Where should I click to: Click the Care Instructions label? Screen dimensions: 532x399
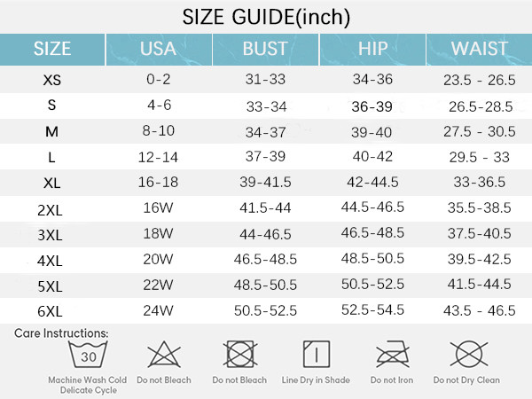61,333
